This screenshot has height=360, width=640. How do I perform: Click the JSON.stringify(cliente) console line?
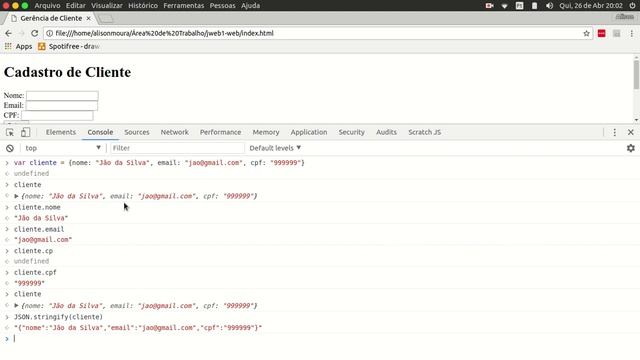coord(58,317)
